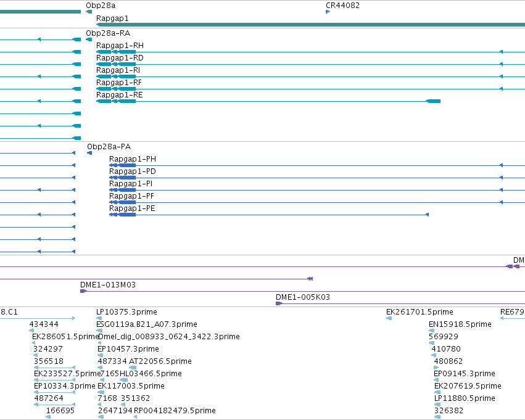
Task: Select the Rapgap1-RE transcript label
Action: (120, 95)
